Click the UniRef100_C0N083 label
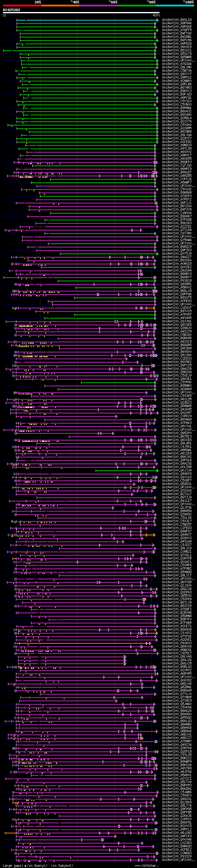The image size is (197, 868). (x=177, y=853)
